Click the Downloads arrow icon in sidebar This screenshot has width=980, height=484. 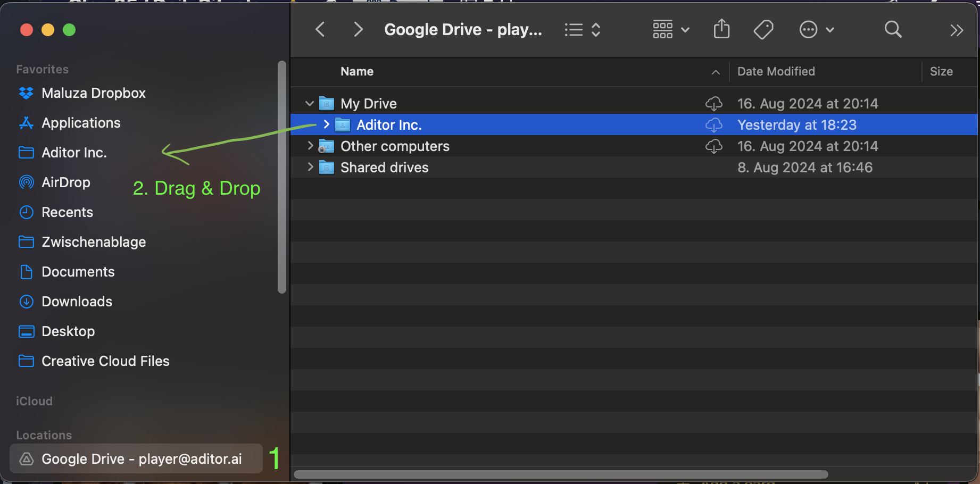point(26,302)
